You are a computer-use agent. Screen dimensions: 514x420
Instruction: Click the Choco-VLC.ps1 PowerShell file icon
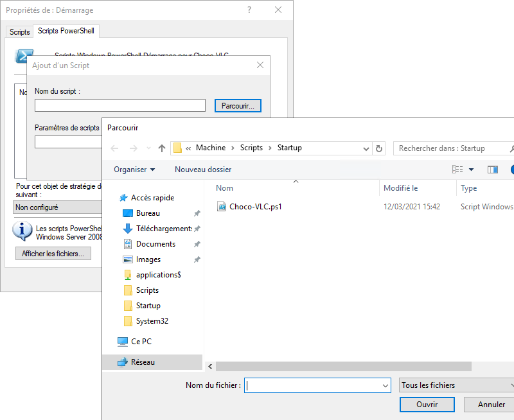tap(222, 207)
